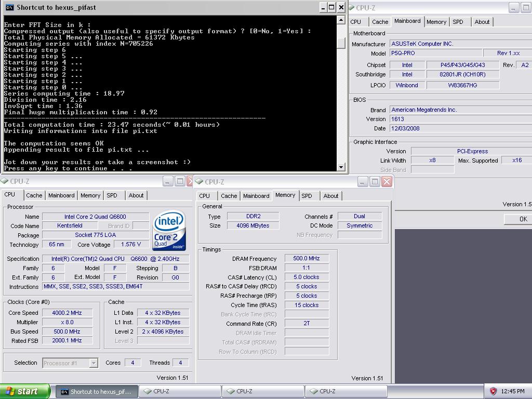Click the BIOS Version value 1613
This screenshot has height=399, width=532.
pos(461,119)
